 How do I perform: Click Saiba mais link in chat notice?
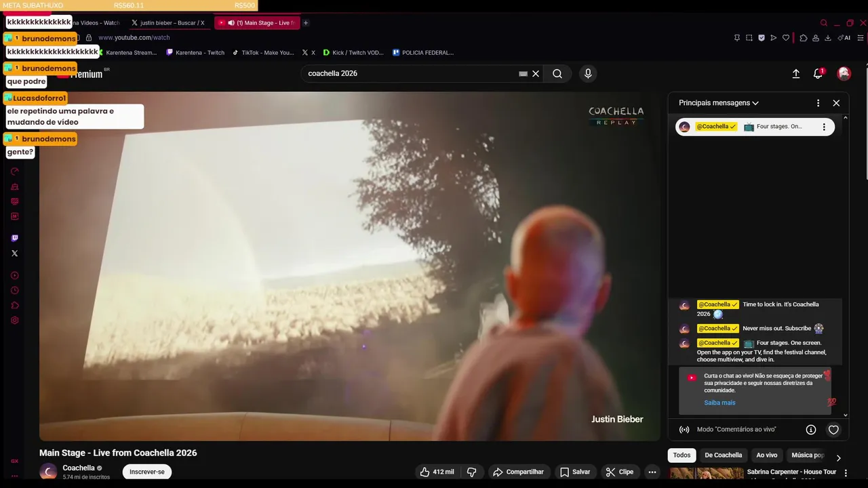pyautogui.click(x=719, y=403)
